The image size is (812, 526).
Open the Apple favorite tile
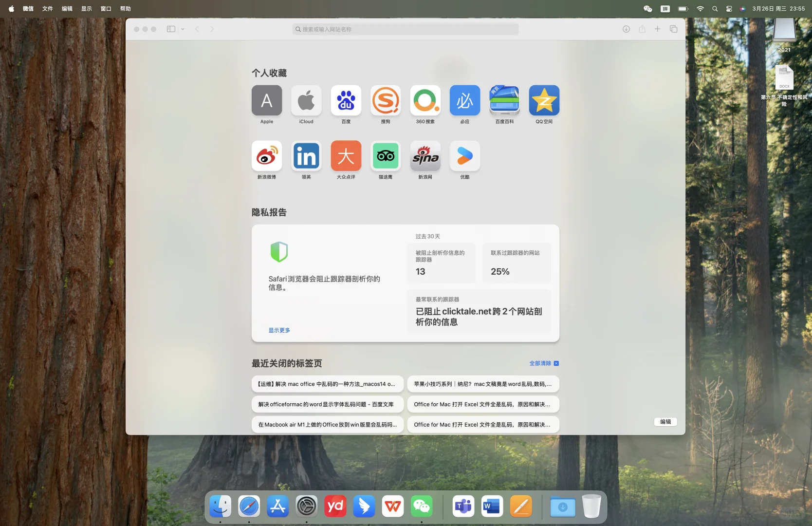[x=267, y=101]
